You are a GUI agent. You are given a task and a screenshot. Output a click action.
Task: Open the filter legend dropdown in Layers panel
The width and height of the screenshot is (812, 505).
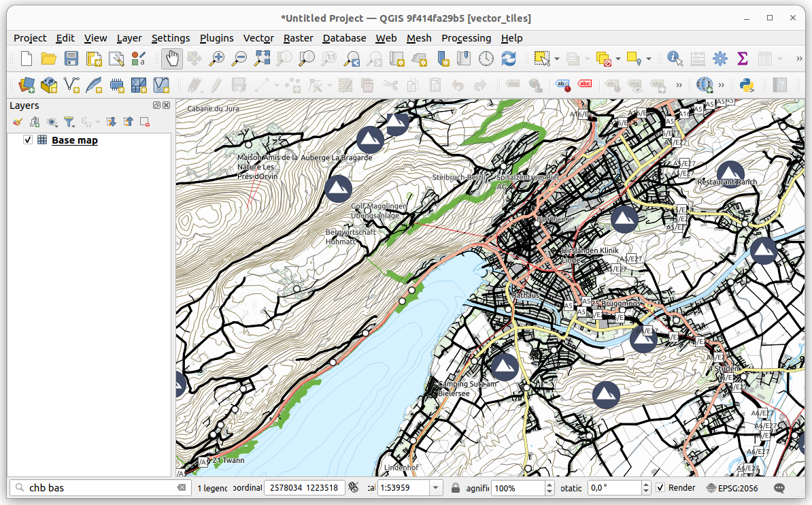(69, 123)
